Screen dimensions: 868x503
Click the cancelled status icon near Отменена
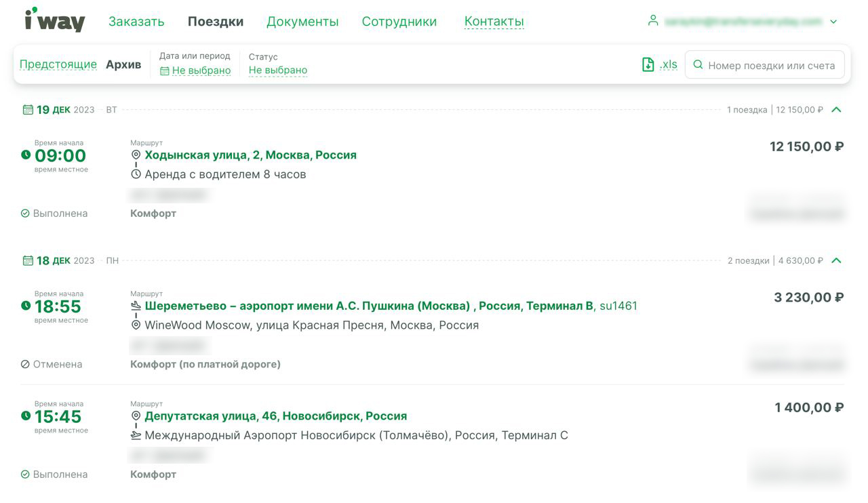25,364
